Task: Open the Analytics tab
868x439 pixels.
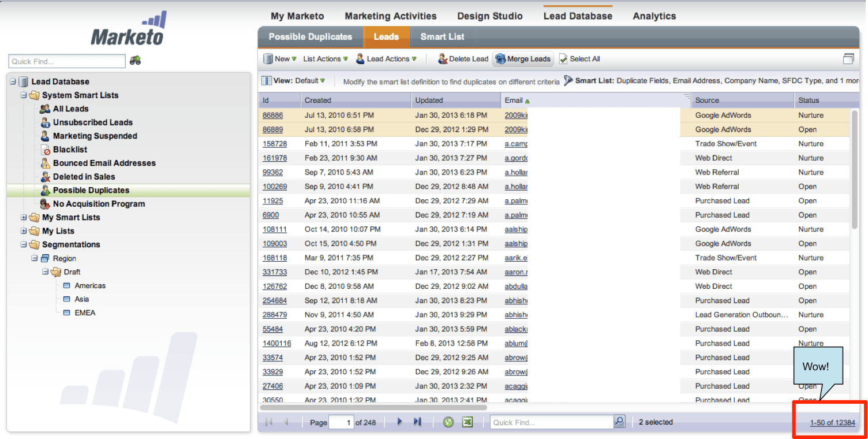Action: [x=654, y=16]
